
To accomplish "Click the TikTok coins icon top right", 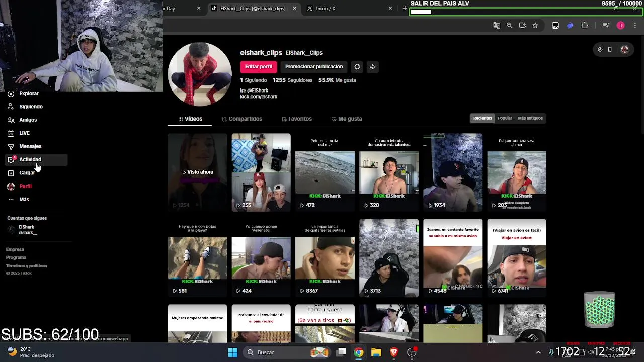I will [x=600, y=49].
